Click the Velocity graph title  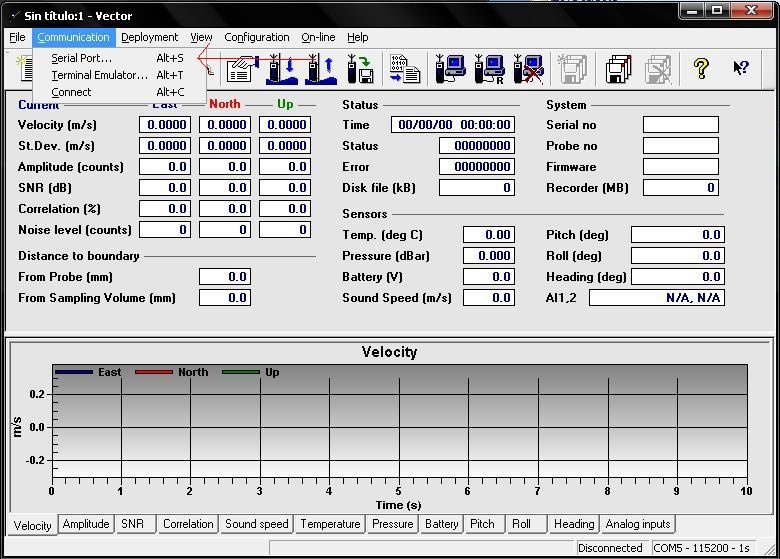pyautogui.click(x=390, y=352)
